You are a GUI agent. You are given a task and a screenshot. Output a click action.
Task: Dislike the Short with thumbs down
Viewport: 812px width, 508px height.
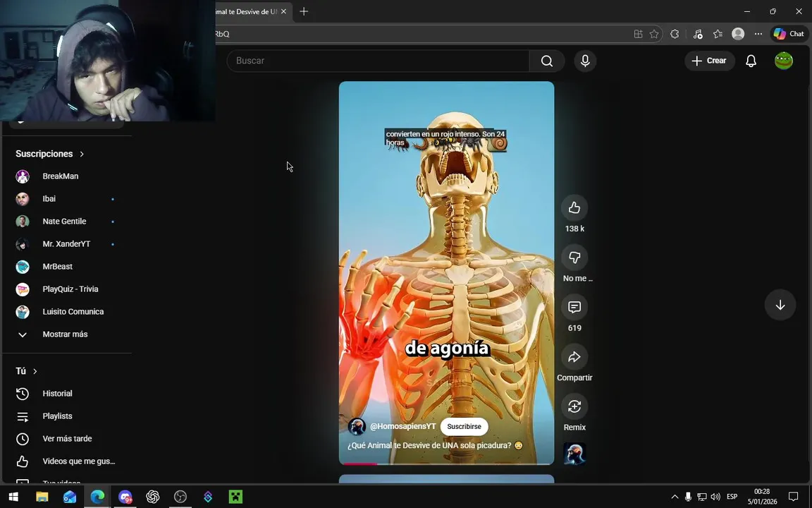click(574, 258)
